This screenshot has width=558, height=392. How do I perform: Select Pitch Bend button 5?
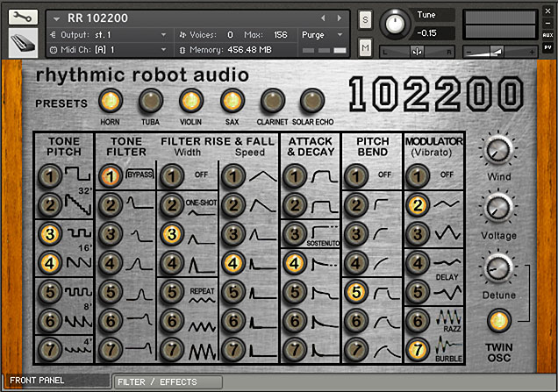pos(356,292)
